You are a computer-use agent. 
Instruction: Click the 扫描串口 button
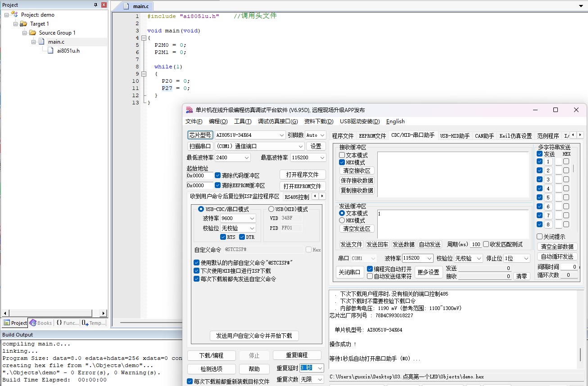(199, 146)
